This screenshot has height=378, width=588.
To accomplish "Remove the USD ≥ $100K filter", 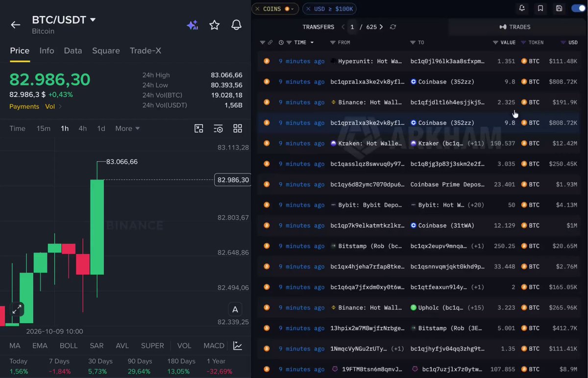I will click(308, 9).
